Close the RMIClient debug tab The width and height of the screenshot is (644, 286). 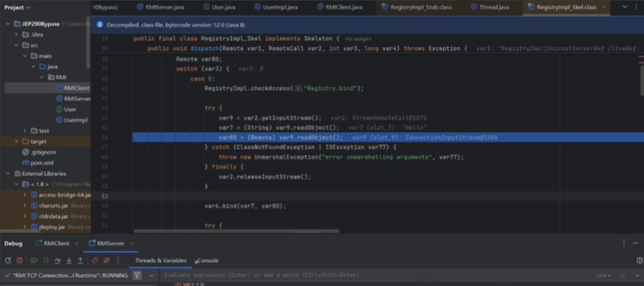(77, 244)
